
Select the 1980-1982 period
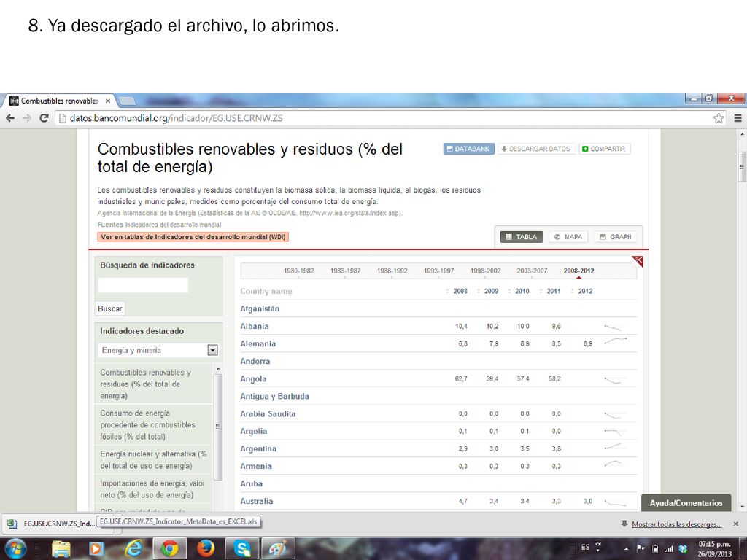[298, 271]
